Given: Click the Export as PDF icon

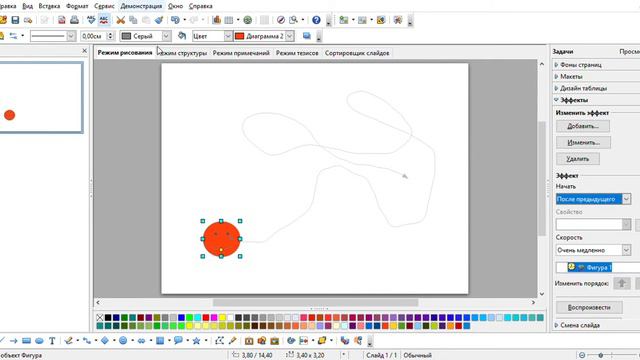Looking at the screenshot, I should pos(62,20).
